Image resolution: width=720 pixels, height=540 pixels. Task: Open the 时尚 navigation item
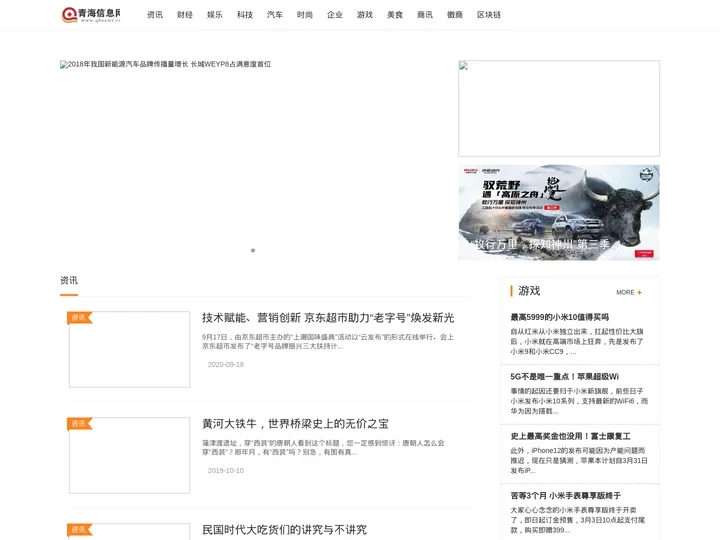304,15
